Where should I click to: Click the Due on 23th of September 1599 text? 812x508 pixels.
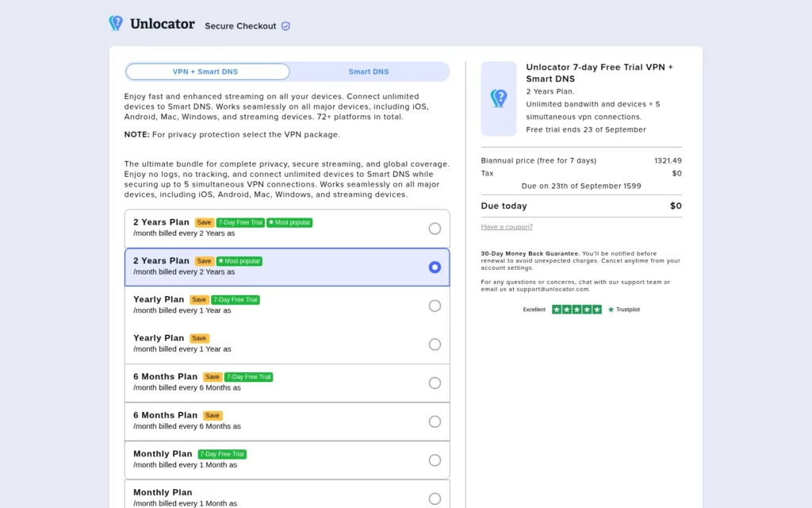[581, 186]
